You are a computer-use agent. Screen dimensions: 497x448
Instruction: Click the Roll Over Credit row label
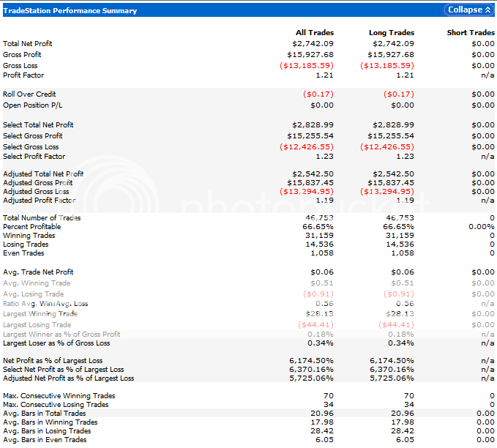coord(29,94)
